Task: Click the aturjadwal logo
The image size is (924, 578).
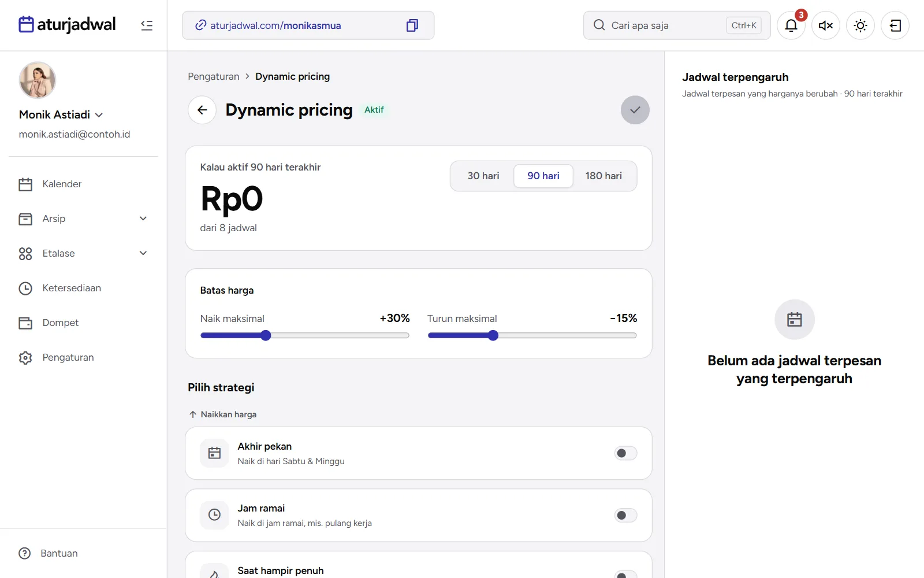Action: [x=67, y=25]
